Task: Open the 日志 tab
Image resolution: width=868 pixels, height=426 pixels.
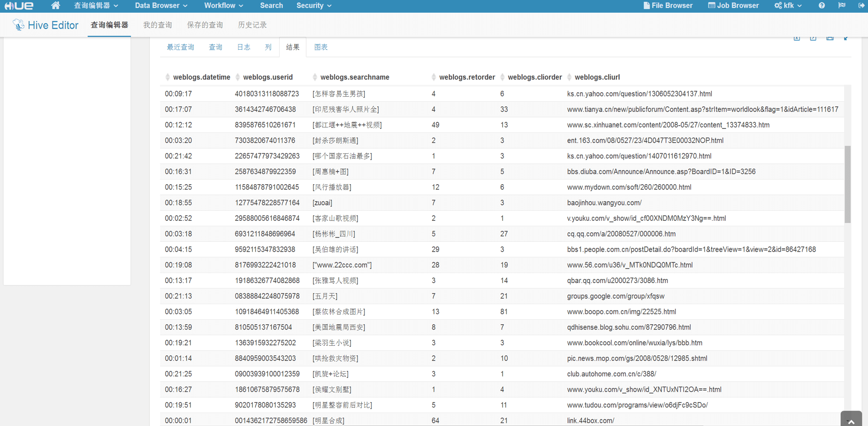Action: click(x=244, y=47)
